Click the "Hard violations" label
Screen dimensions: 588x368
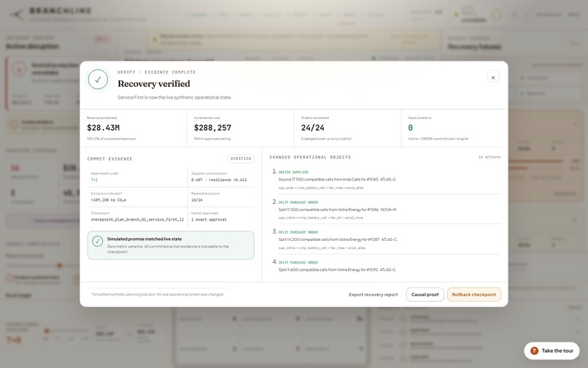[x=419, y=118]
